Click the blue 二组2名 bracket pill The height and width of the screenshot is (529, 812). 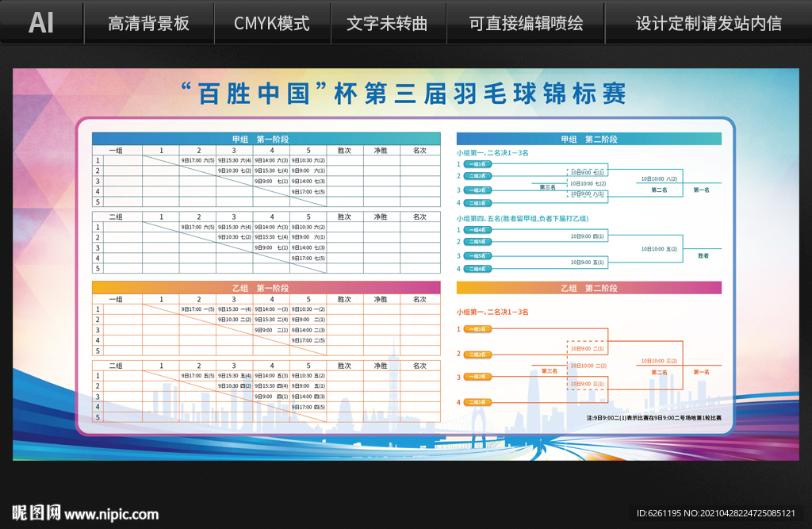coord(477,176)
